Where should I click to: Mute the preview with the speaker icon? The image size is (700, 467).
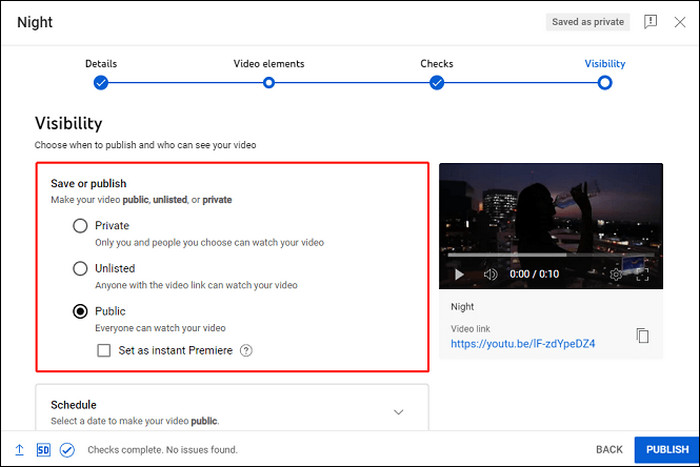coord(490,274)
